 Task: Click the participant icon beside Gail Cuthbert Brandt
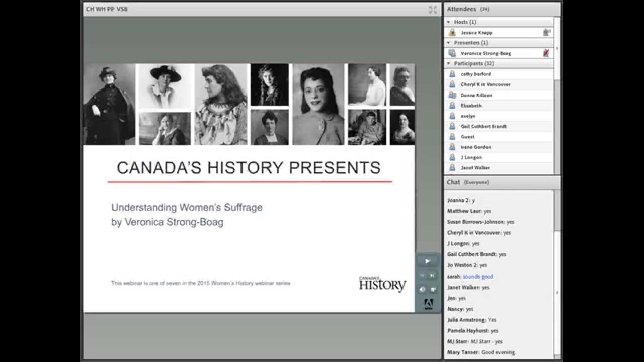point(452,126)
